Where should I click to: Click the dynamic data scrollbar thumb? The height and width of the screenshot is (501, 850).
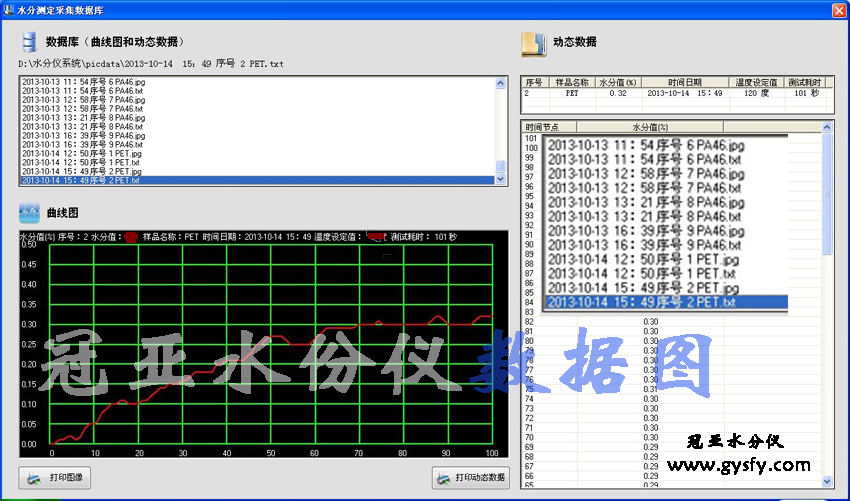(827, 194)
